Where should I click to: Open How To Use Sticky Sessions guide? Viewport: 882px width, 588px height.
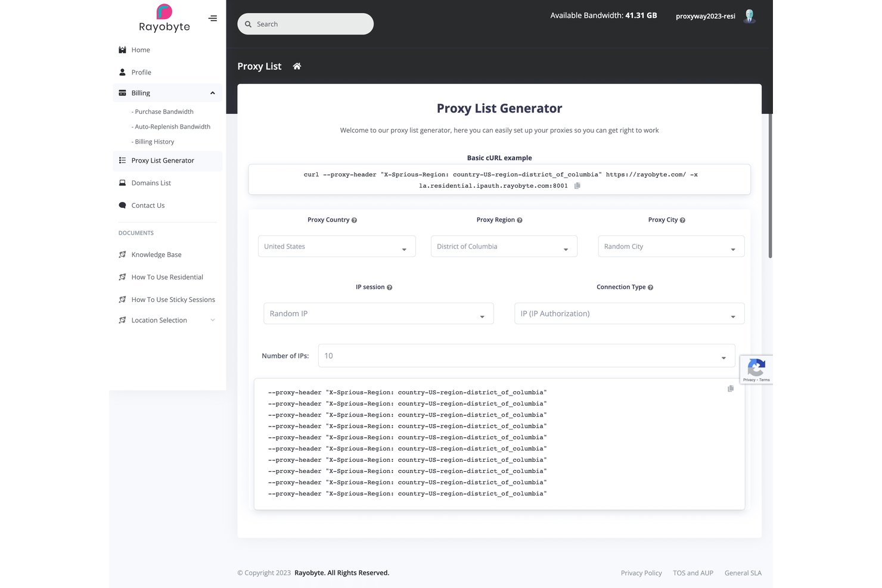pos(173,300)
